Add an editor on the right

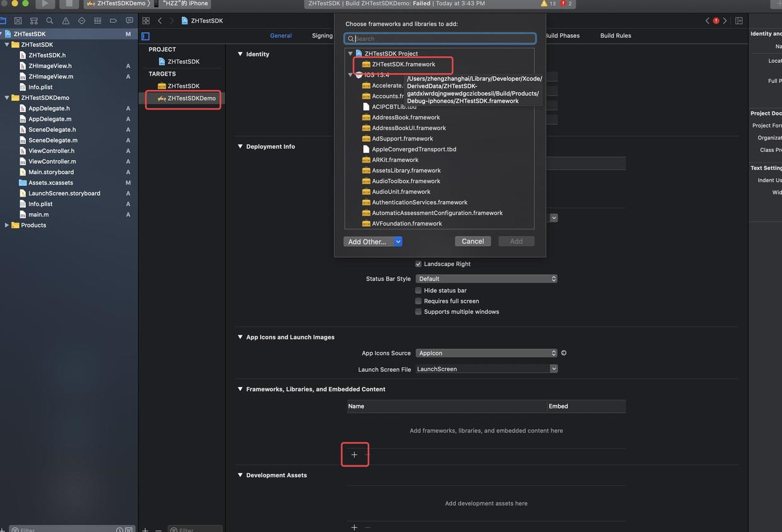click(738, 21)
